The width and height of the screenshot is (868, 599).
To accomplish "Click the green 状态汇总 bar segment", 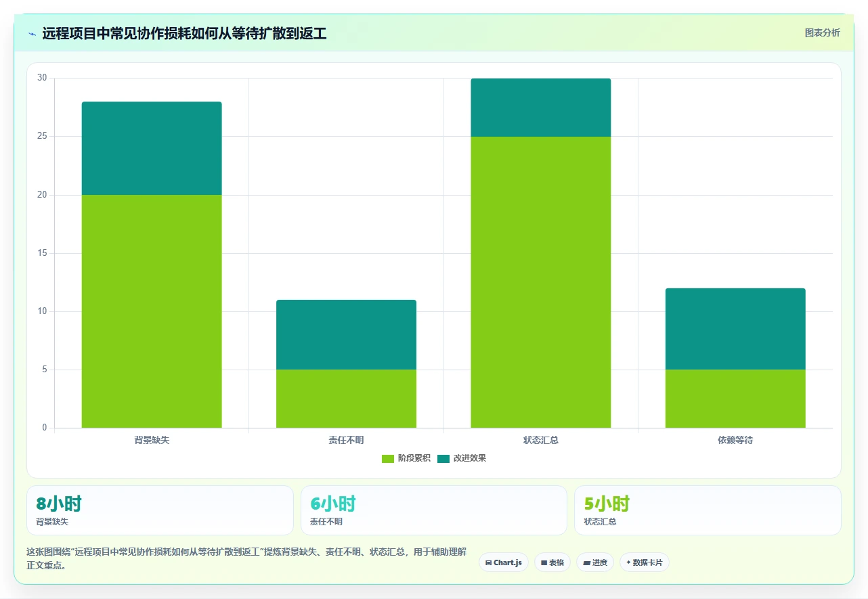I will (541, 282).
